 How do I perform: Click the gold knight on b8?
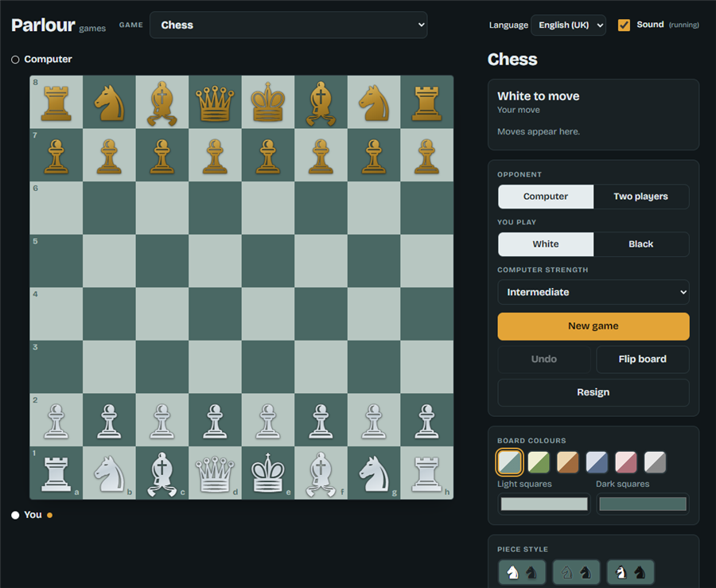coord(109,103)
